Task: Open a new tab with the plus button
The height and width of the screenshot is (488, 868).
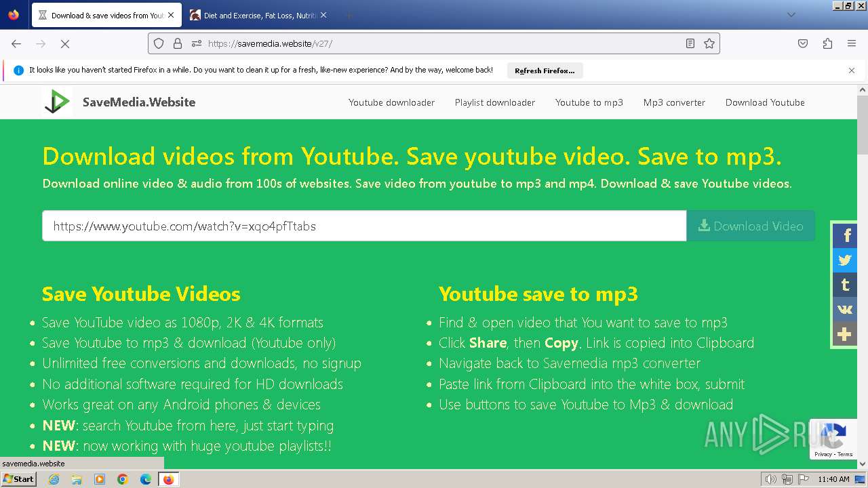Action: [x=348, y=15]
